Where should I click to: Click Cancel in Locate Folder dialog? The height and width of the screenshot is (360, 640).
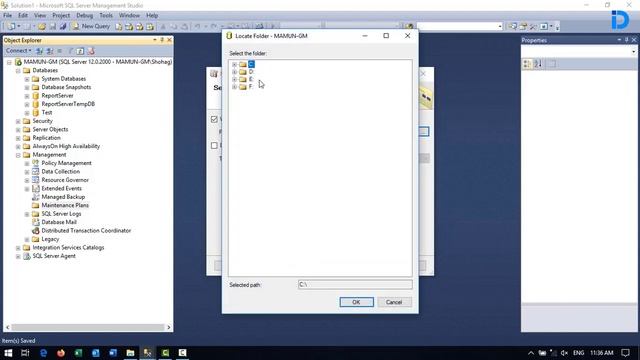pos(394,302)
